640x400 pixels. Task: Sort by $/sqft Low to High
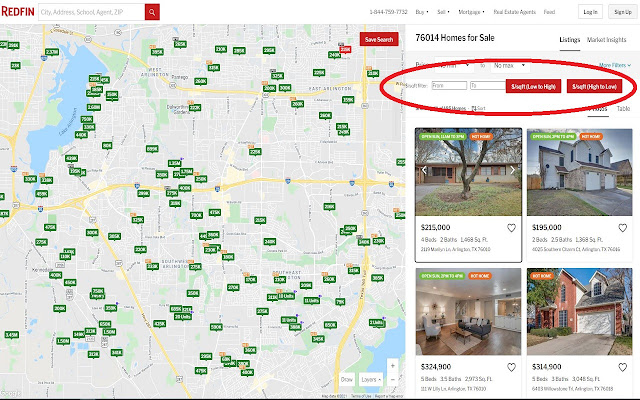click(x=533, y=87)
